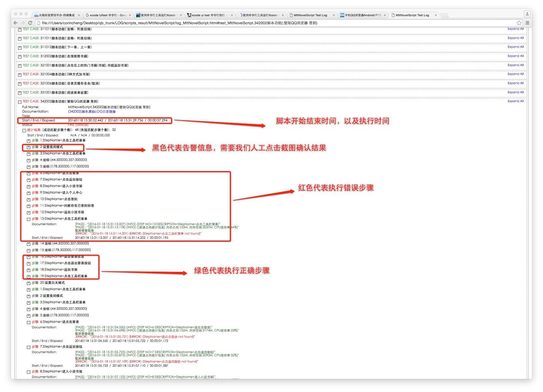The image size is (543, 392).
Task: Collapse step 13 点击工具栏菜单 details
Action: pyautogui.click(x=28, y=219)
